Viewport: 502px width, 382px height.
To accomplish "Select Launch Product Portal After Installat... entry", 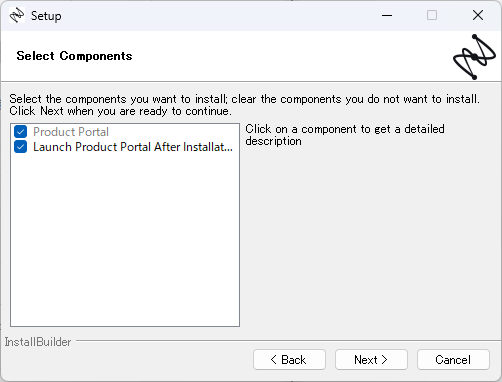I will [133, 147].
